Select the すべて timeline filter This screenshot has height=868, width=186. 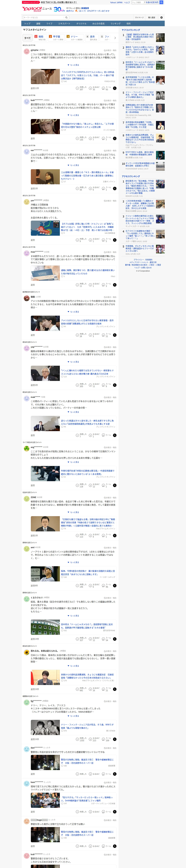(x=28, y=38)
